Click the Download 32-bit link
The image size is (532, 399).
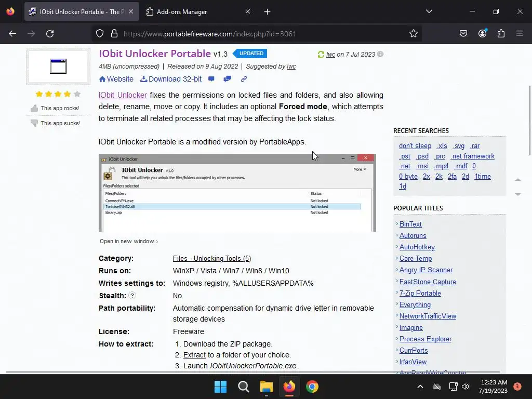pyautogui.click(x=171, y=79)
